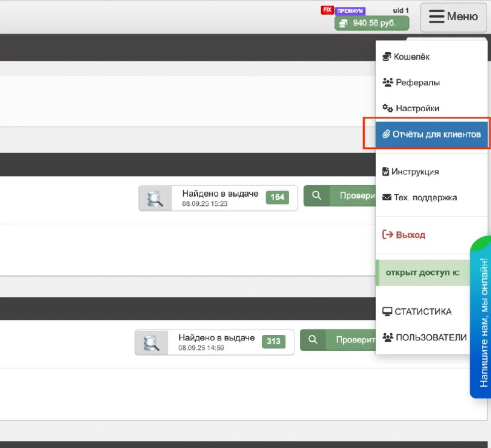
Task: Click the users icon beside ПОЛЬЗОВАТЕЛИ
Action: [x=387, y=337]
